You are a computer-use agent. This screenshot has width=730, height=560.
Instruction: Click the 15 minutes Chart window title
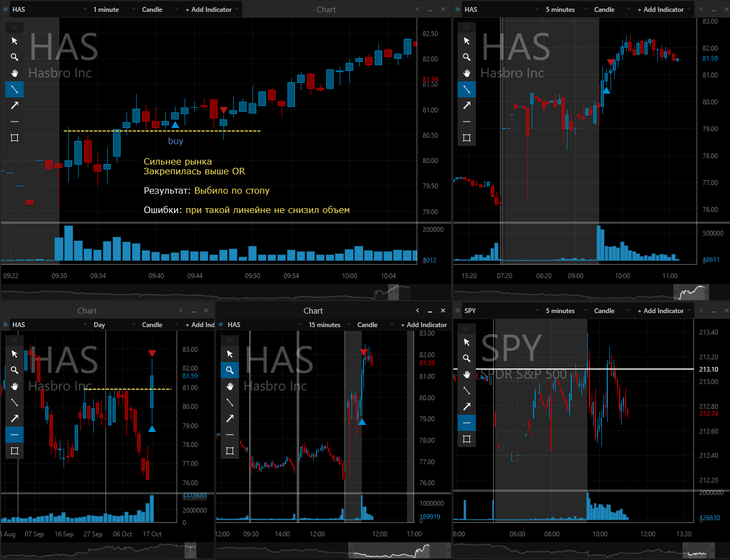(x=313, y=311)
